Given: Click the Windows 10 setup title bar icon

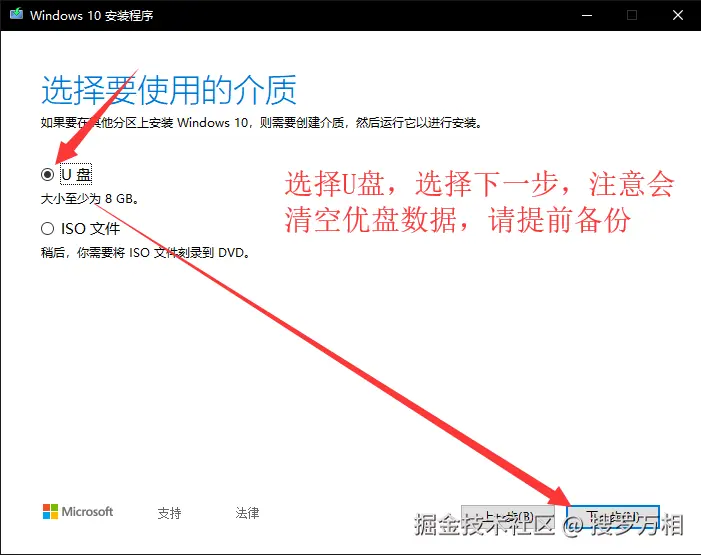Looking at the screenshot, I should tap(17, 14).
